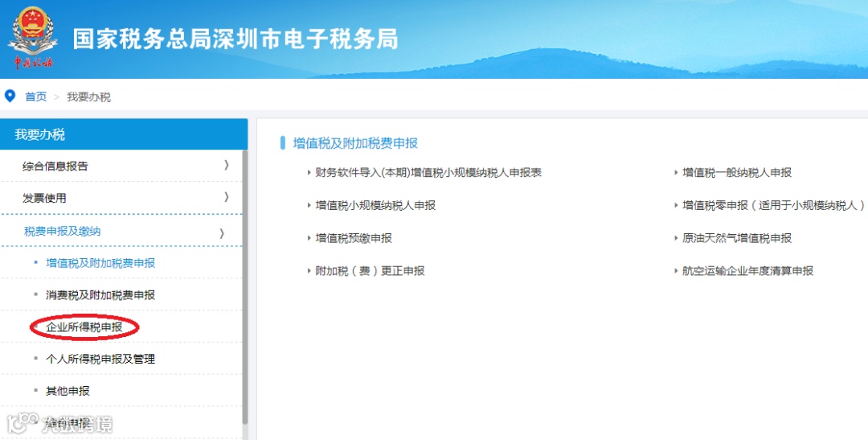Click arrow bullet before 增值税预缴申报
The width and height of the screenshot is (868, 440).
(309, 238)
